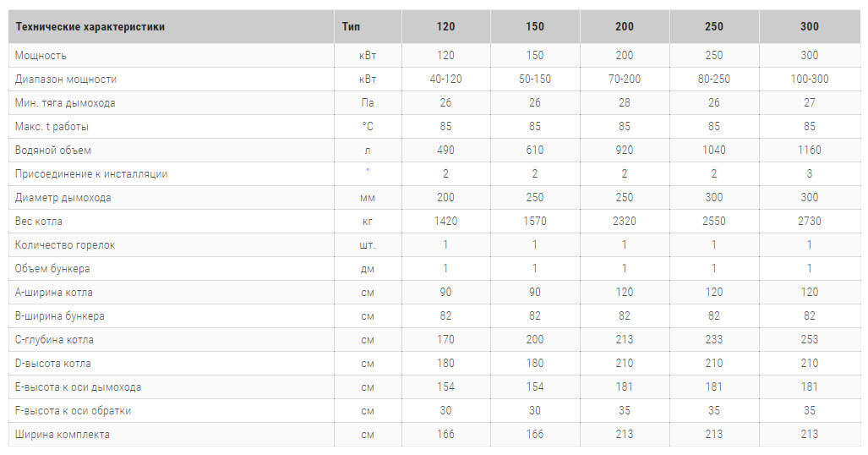Click the "Присоединение к инсталляции" row label

click(x=91, y=173)
